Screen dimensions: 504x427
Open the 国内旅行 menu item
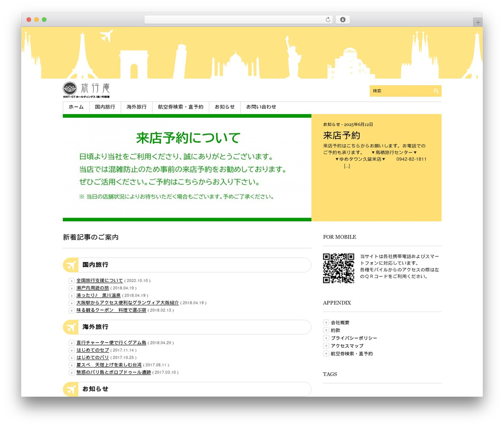(x=105, y=107)
